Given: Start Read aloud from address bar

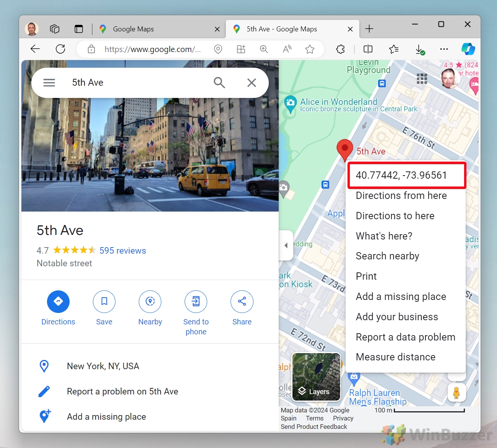Looking at the screenshot, I should pos(287,49).
